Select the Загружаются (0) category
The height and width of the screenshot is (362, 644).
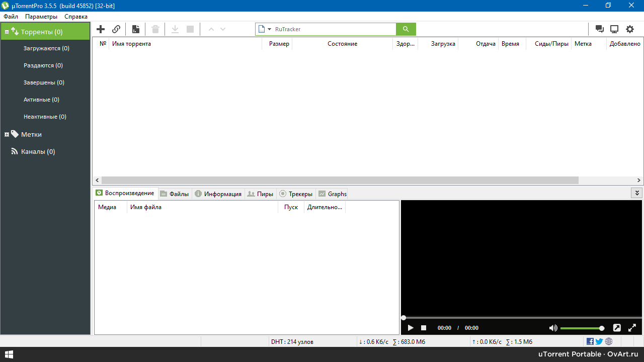(x=46, y=49)
